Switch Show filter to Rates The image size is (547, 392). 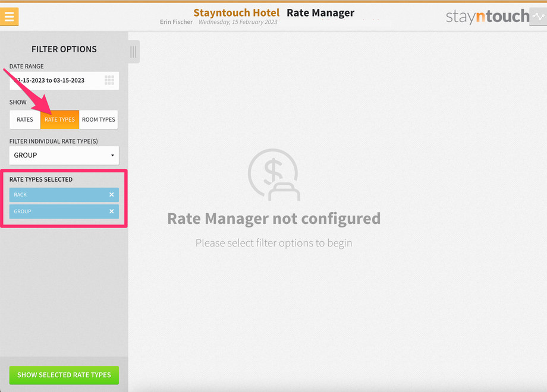coord(25,119)
